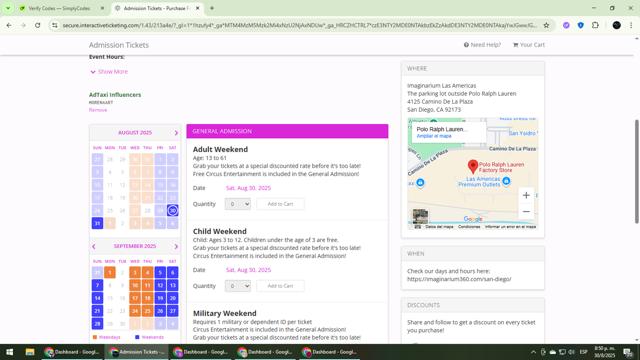Open the Extensions puzzle icon
The width and height of the screenshot is (640, 360).
[x=595, y=25]
